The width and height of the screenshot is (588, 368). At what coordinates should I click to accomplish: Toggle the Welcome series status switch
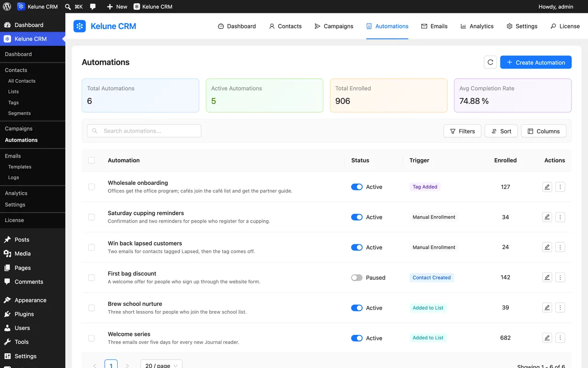pos(357,338)
